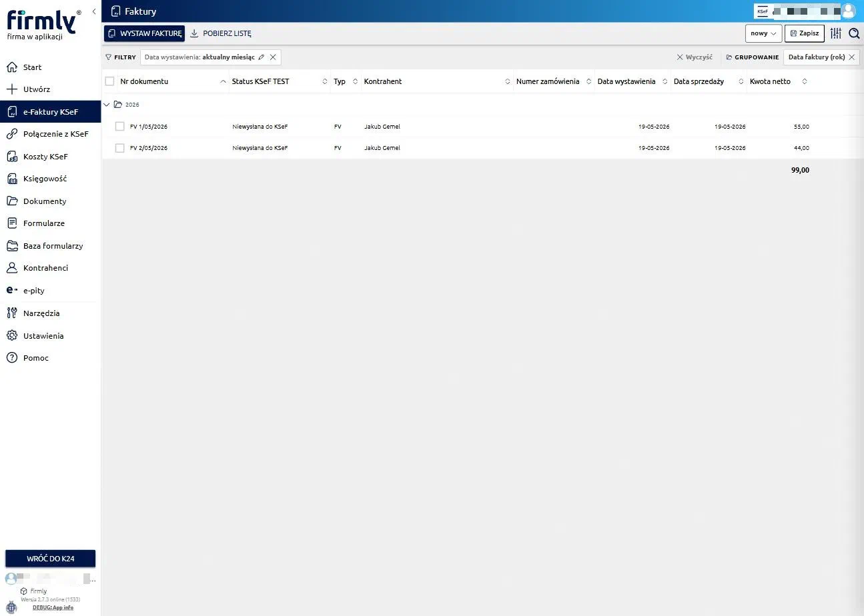Collapse the 2026 group folder
Viewport: 864px width, 616px height.
(107, 105)
